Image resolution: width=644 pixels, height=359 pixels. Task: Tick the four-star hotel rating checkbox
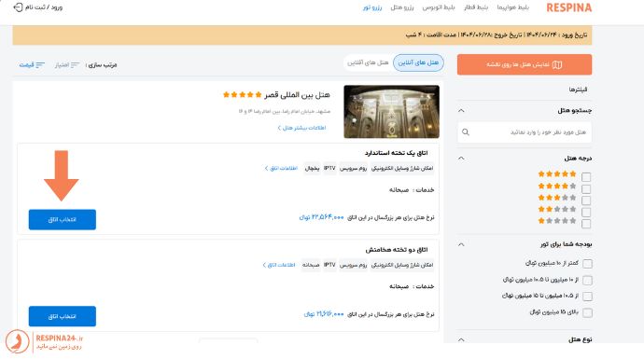[x=586, y=188]
